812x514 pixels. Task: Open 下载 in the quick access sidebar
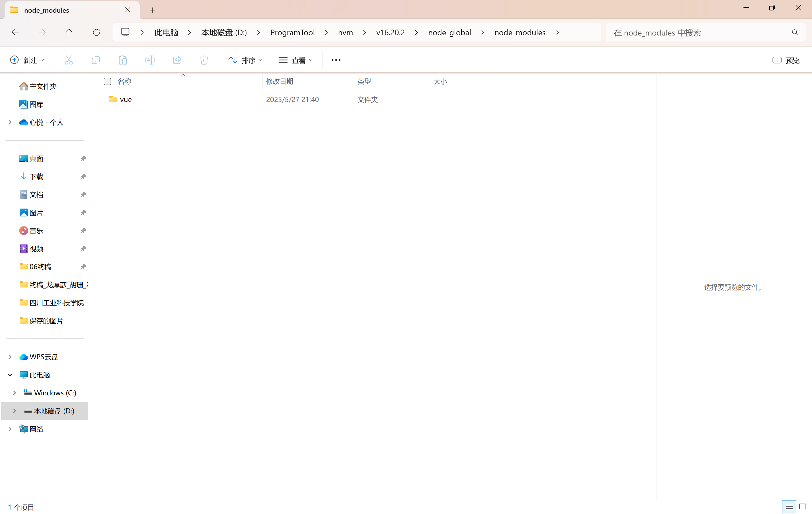click(x=36, y=177)
